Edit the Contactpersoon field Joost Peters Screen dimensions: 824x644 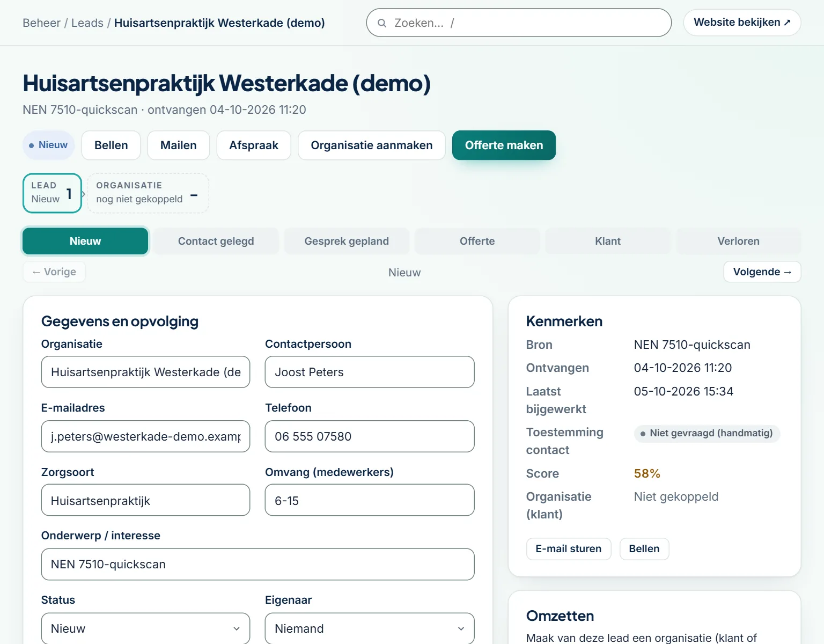pyautogui.click(x=370, y=372)
